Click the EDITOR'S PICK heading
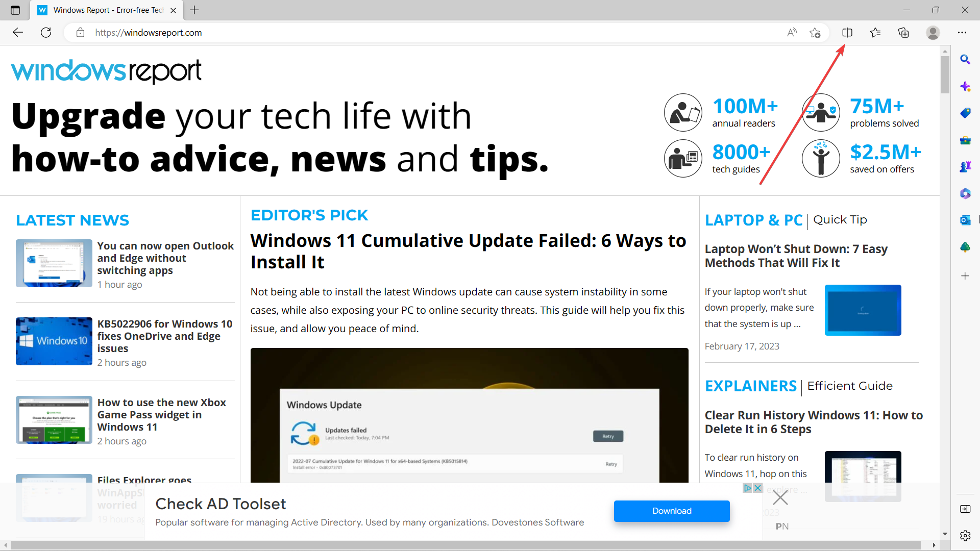This screenshot has width=980, height=551. [x=309, y=215]
